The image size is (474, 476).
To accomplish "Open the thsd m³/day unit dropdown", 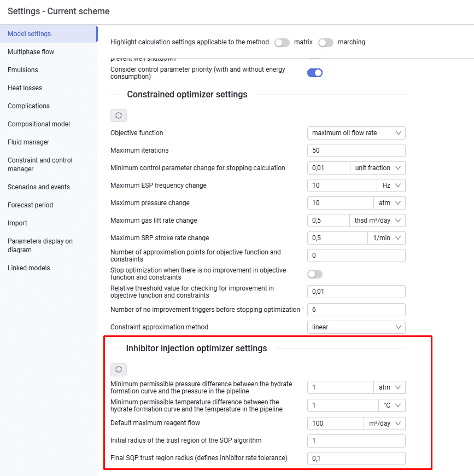I will (x=378, y=220).
